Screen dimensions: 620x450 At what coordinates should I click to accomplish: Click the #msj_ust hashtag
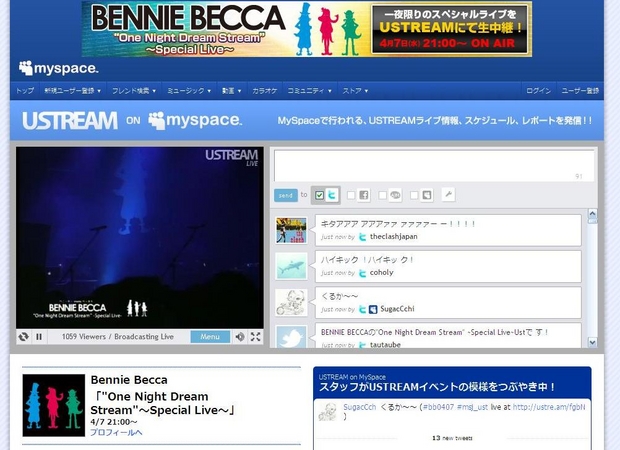point(472,407)
